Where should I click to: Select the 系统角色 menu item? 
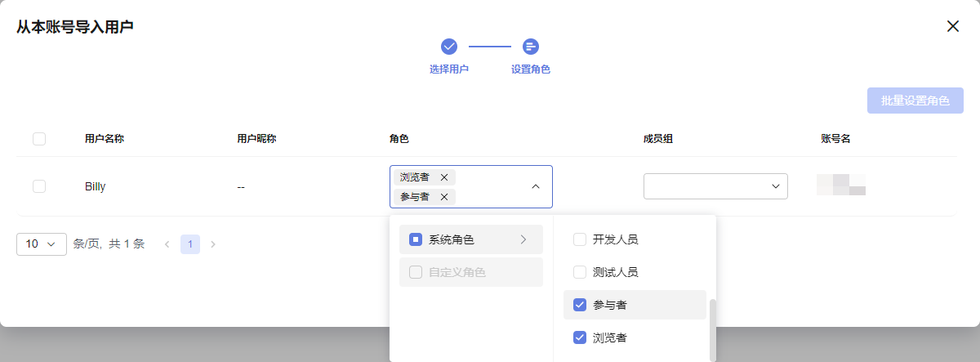(x=452, y=239)
